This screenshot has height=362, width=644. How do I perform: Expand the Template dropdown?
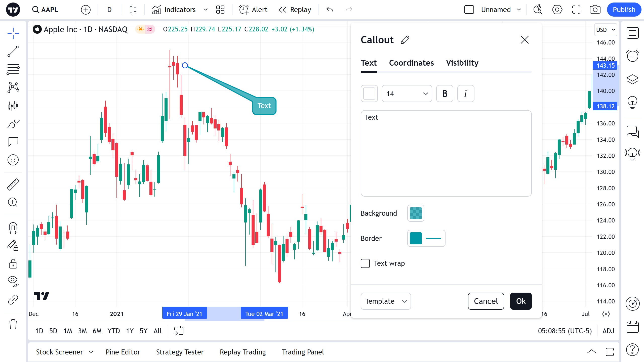pyautogui.click(x=386, y=301)
